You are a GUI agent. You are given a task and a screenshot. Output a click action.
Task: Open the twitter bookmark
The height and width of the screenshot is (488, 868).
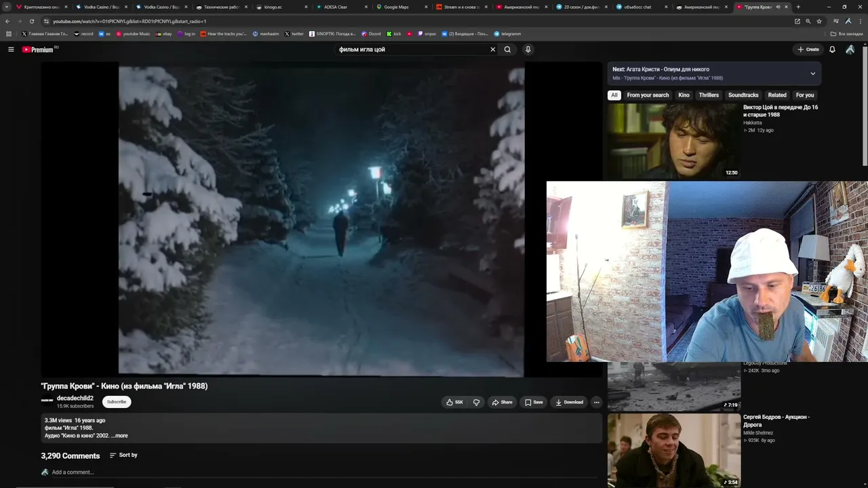(x=294, y=34)
